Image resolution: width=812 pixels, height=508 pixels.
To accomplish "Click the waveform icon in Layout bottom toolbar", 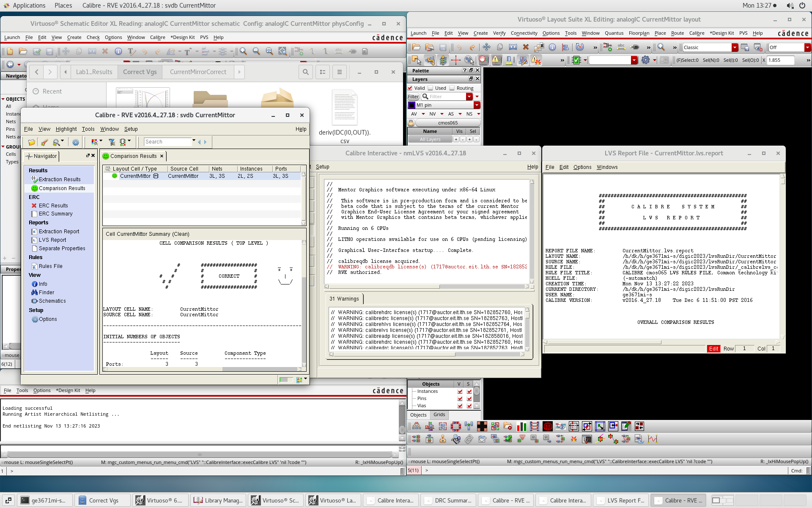I will click(653, 439).
